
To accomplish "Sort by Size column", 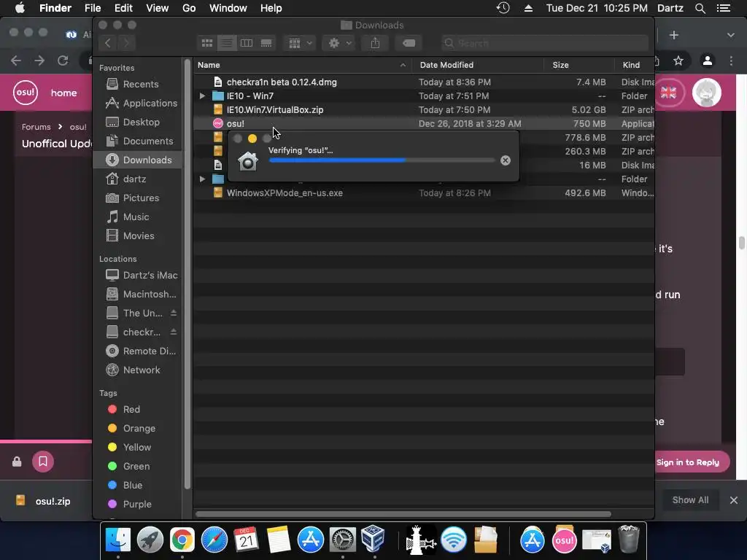I will point(579,65).
